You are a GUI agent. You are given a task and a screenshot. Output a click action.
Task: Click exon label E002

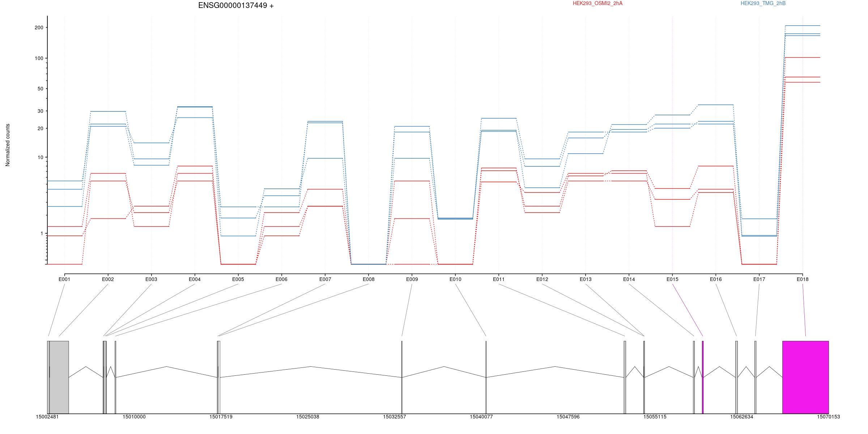108,279
